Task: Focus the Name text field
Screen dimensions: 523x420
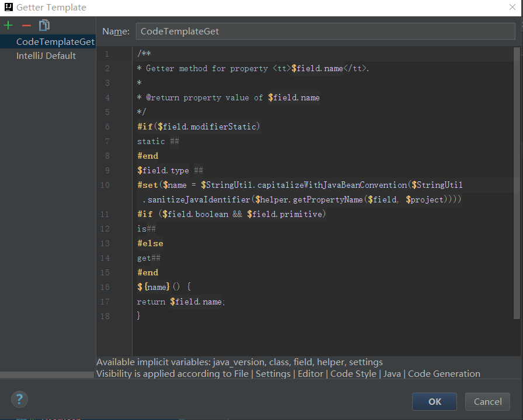Action: tap(325, 31)
